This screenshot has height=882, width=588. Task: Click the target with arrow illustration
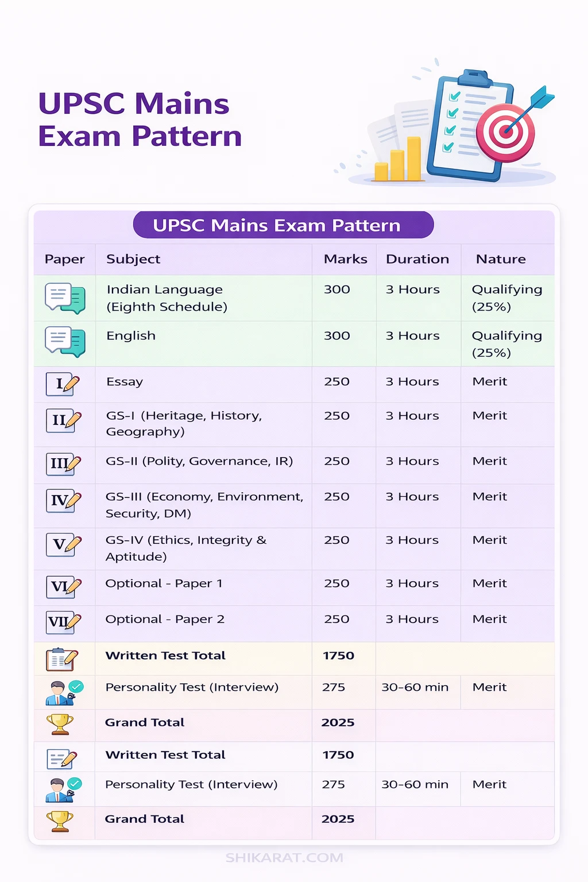click(505, 131)
